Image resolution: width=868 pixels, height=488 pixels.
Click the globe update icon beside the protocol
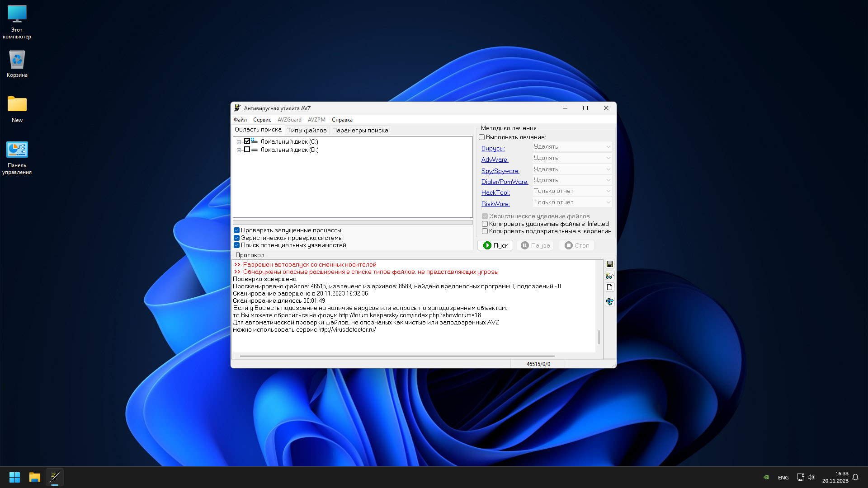point(609,301)
